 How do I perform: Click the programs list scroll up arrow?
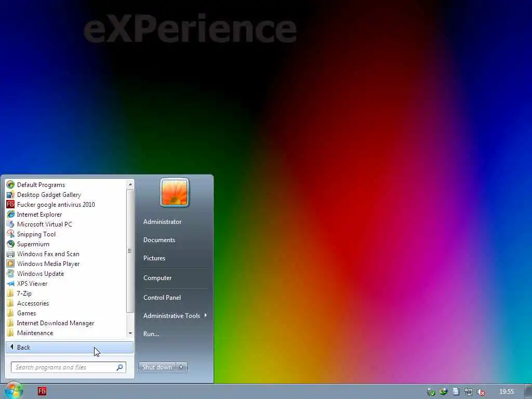(x=130, y=184)
